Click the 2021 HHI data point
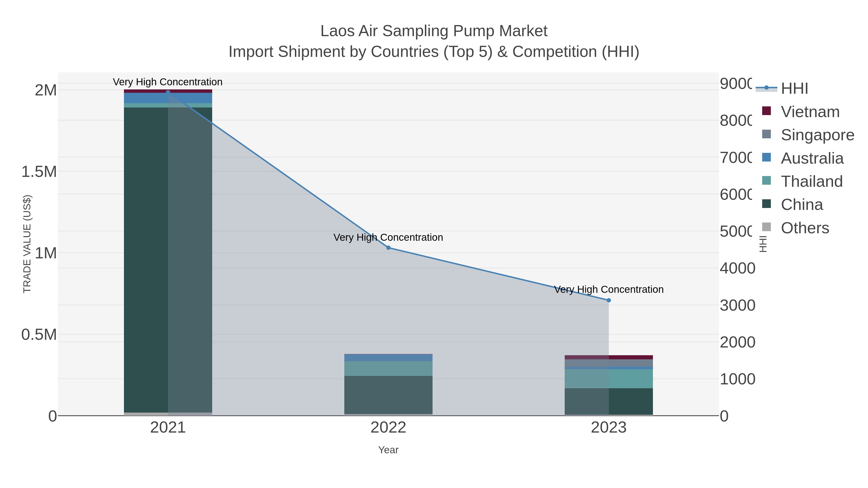 click(168, 92)
